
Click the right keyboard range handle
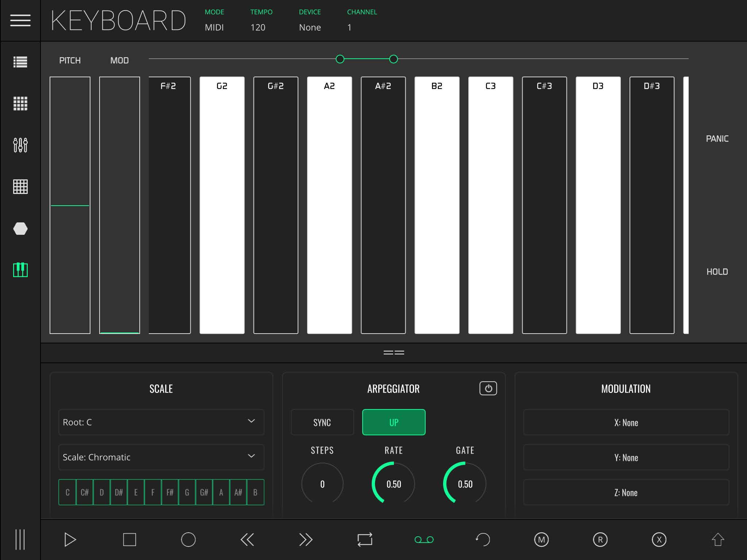(x=393, y=59)
